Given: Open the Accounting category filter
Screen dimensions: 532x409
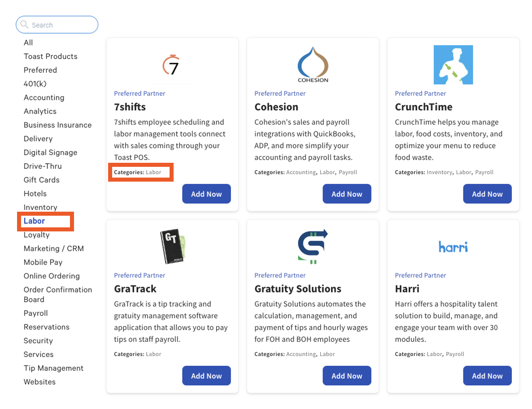Looking at the screenshot, I should click(x=44, y=97).
